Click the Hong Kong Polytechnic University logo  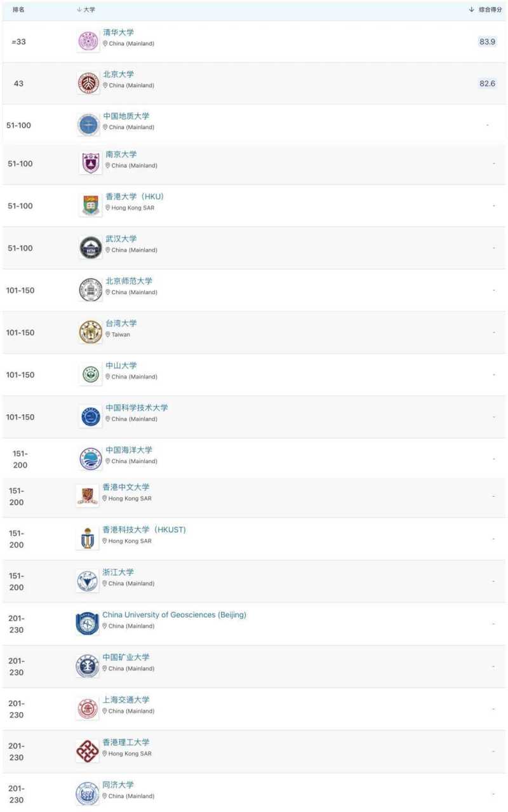click(87, 751)
